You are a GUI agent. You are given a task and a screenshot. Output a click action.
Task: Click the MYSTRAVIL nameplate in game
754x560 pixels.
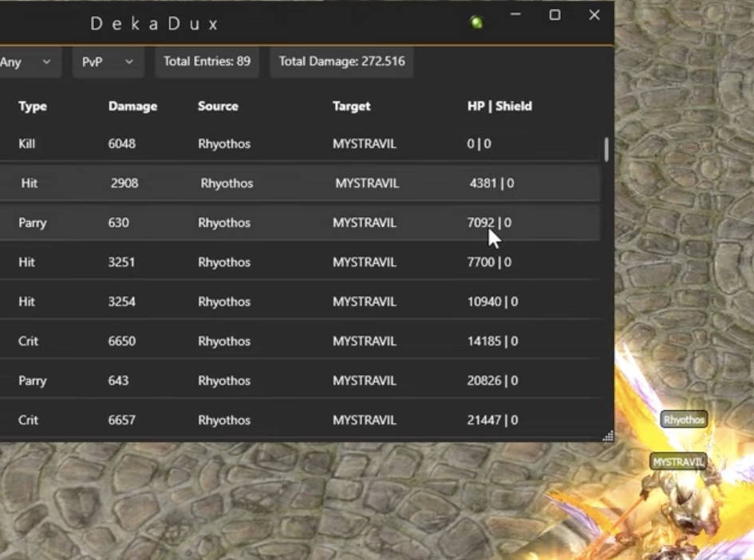(678, 462)
